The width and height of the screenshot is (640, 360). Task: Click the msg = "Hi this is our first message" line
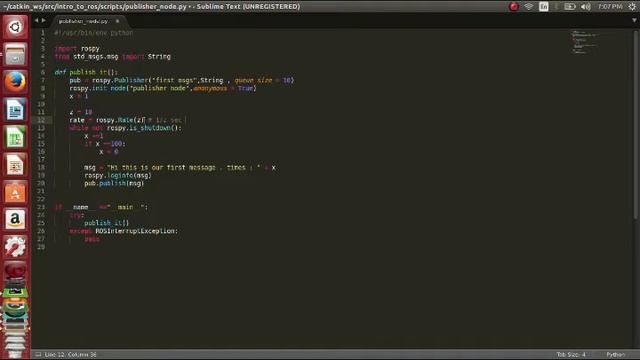(180, 167)
